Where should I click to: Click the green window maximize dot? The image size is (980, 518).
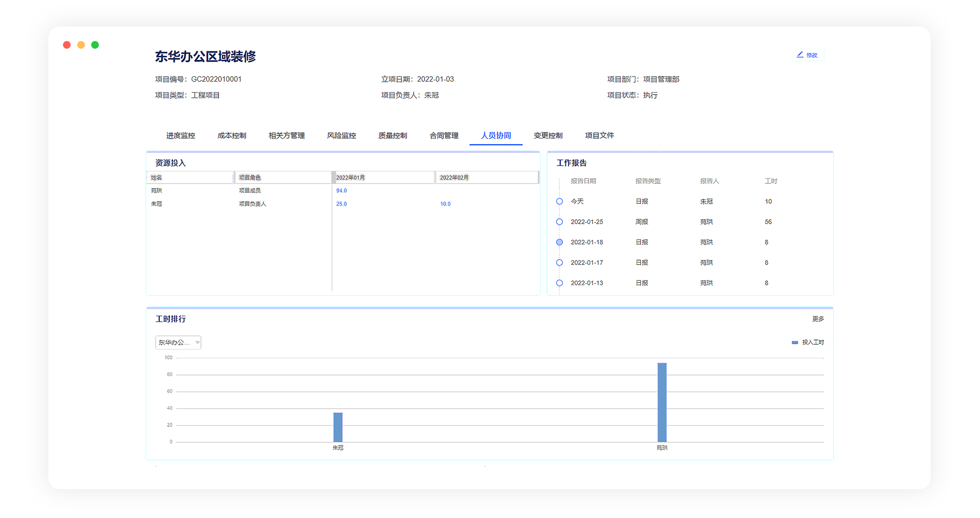pos(95,45)
